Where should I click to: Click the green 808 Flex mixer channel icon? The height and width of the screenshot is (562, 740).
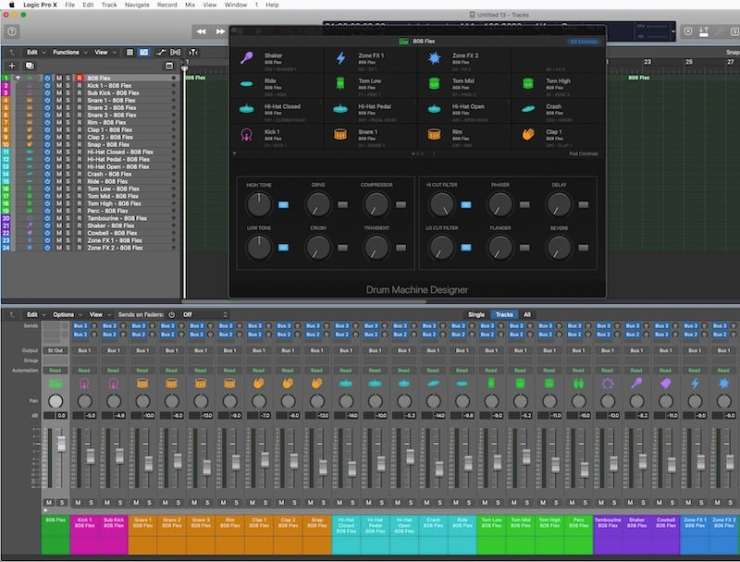pyautogui.click(x=55, y=383)
